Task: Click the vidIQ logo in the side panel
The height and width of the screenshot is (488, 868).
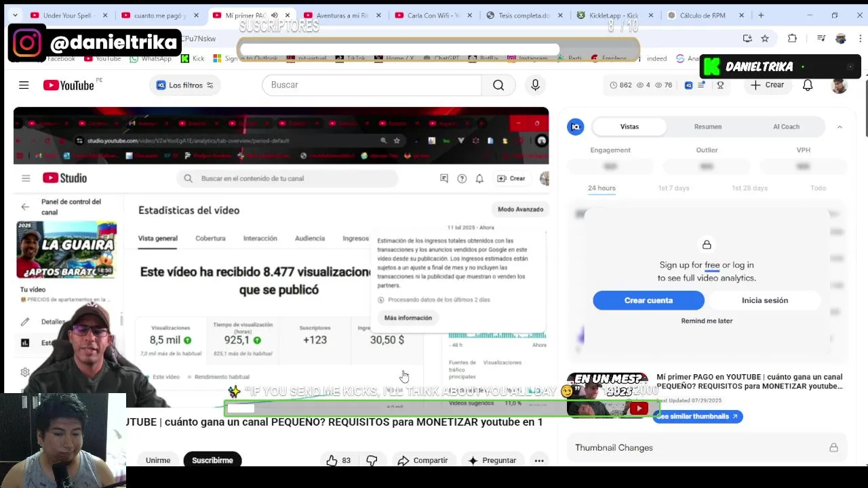Action: point(576,127)
